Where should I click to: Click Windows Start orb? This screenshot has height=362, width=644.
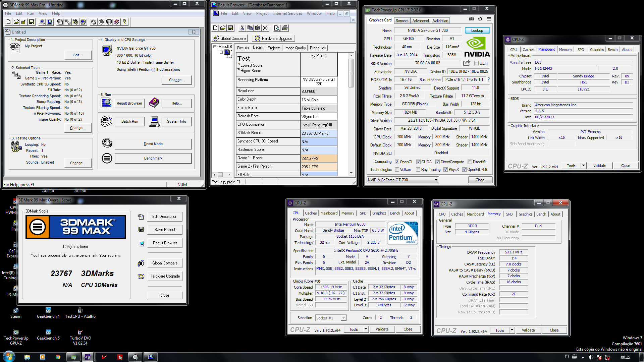pyautogui.click(x=9, y=356)
